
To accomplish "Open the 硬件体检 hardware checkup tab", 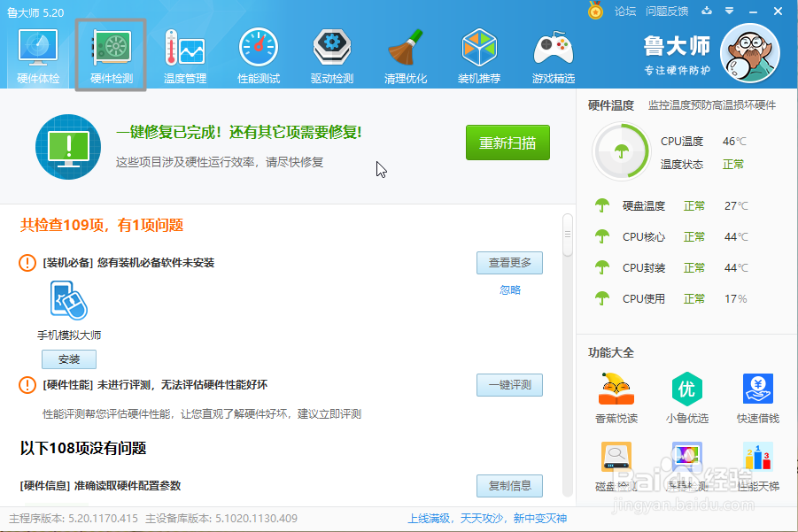I will (x=38, y=56).
